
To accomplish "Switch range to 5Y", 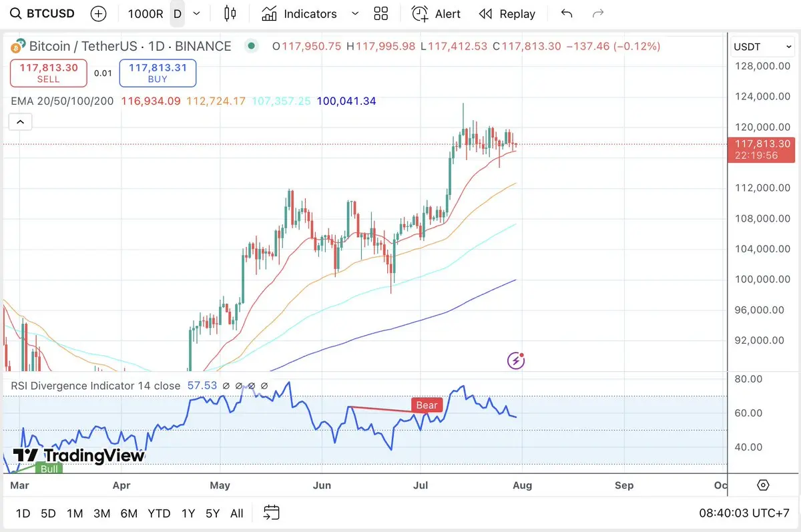I will (212, 513).
